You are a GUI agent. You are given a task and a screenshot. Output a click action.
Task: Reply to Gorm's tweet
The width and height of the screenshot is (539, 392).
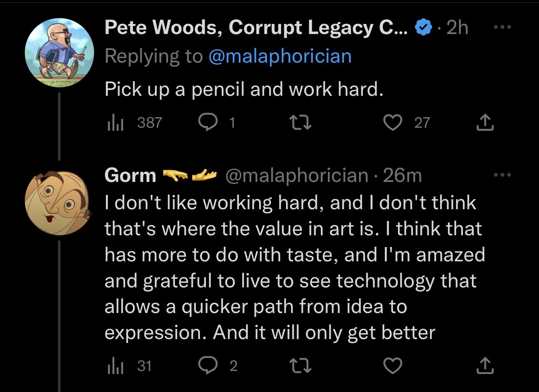pos(206,366)
